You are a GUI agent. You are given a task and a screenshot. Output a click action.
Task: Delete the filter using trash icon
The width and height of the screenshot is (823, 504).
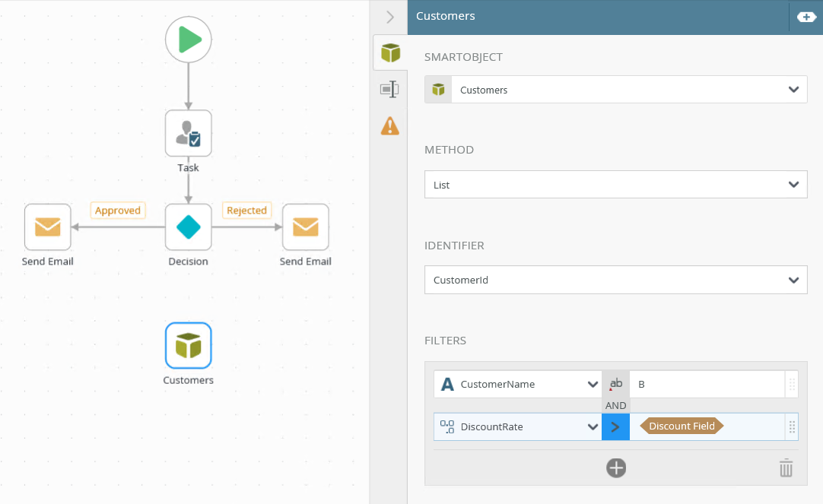click(x=786, y=468)
